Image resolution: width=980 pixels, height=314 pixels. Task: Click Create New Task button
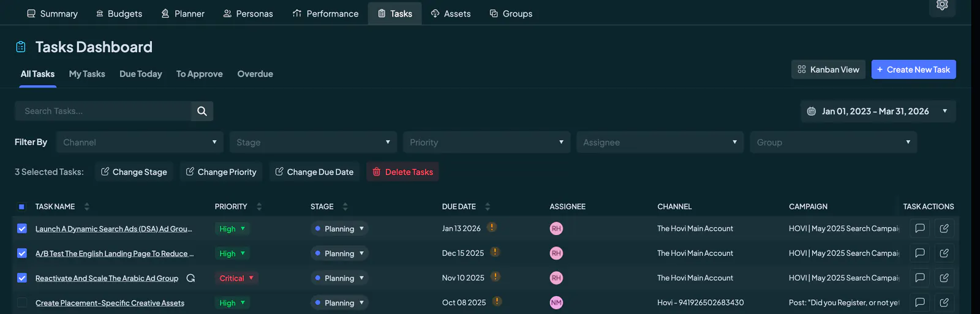tap(913, 69)
